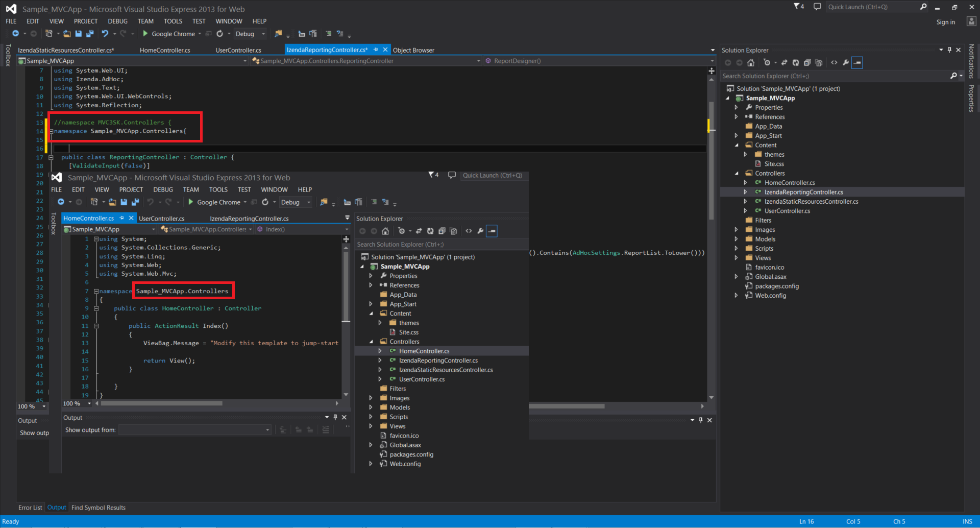
Task: Click the Sign in link
Action: pos(946,22)
